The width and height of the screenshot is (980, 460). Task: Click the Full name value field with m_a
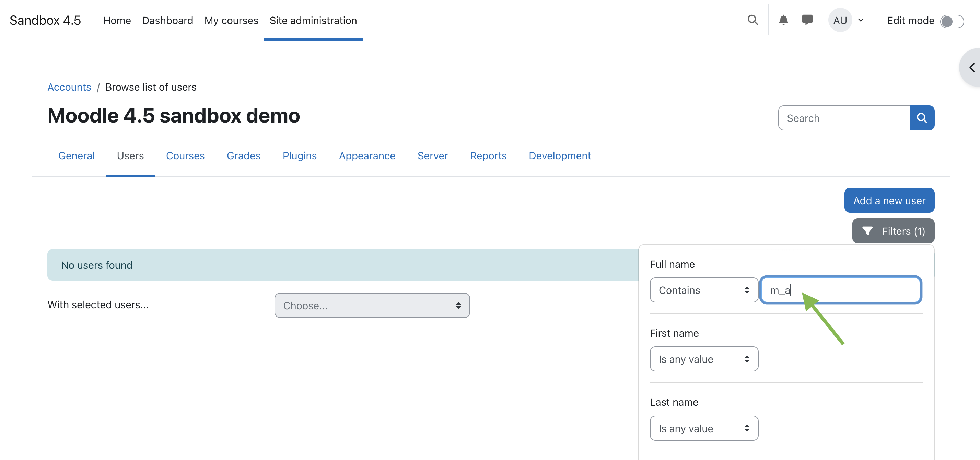(x=841, y=290)
